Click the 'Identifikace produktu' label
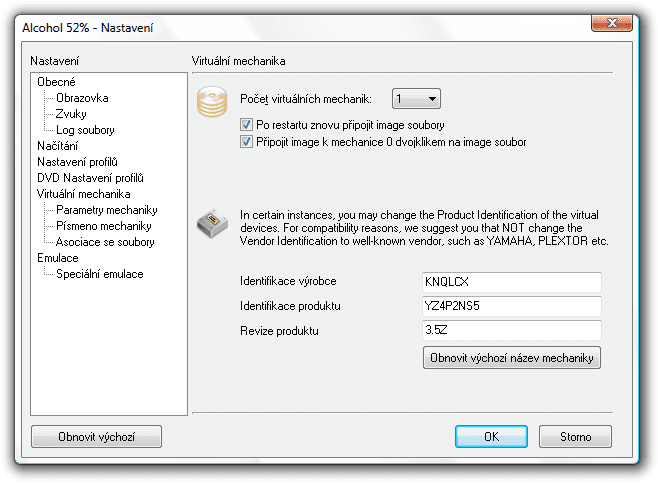Screen dimensions: 658x483 click(290, 306)
